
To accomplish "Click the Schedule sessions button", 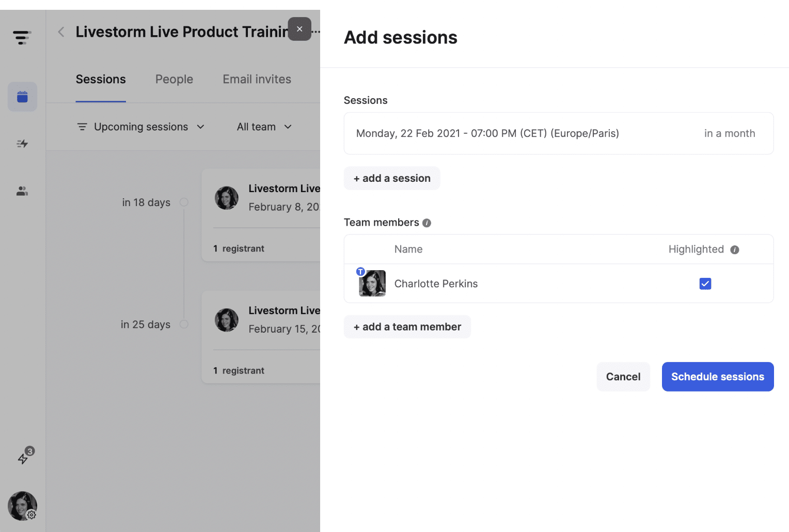I will pyautogui.click(x=717, y=377).
